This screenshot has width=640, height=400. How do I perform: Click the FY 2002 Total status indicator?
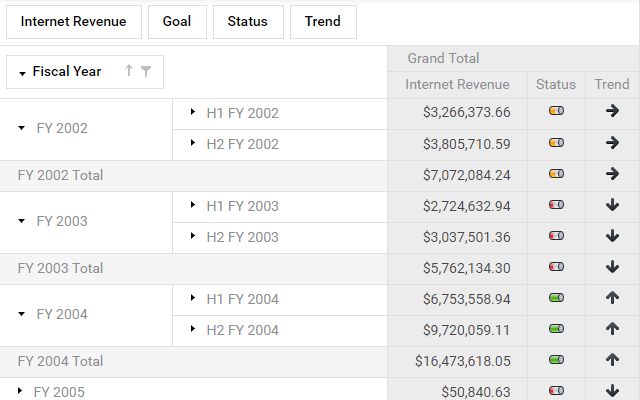pos(556,175)
